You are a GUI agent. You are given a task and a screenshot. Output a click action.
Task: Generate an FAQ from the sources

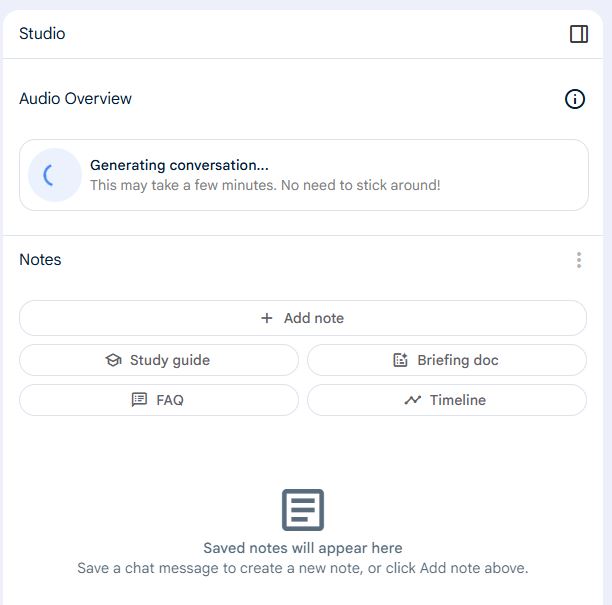(159, 400)
